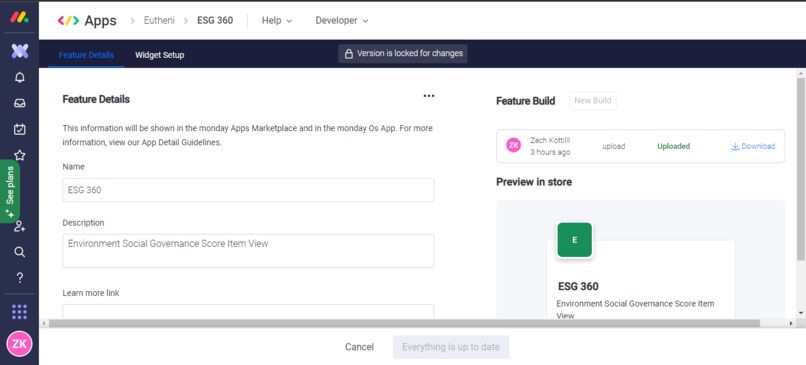This screenshot has height=365, width=806.
Task: Open the ZK profile avatar in sidebar
Action: pos(20,344)
